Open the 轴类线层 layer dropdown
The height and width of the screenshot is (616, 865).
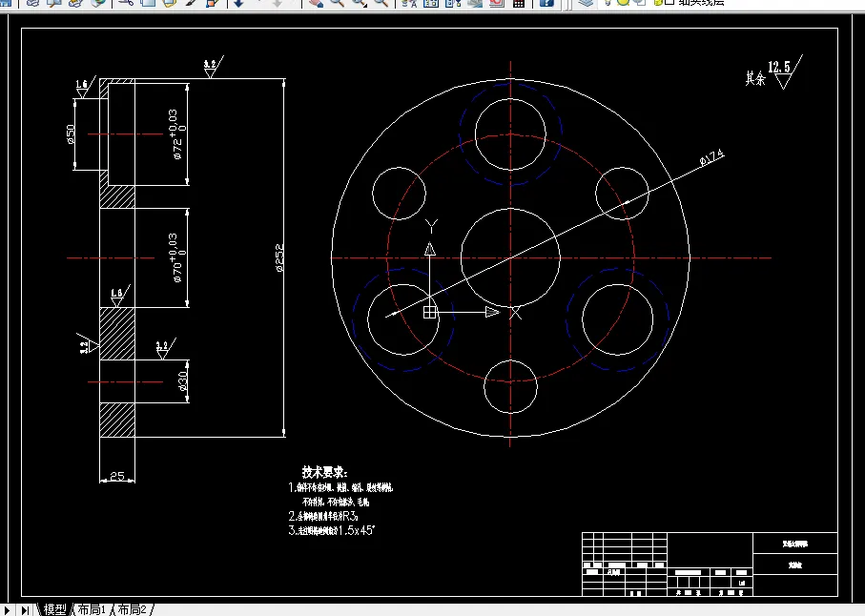click(x=701, y=3)
